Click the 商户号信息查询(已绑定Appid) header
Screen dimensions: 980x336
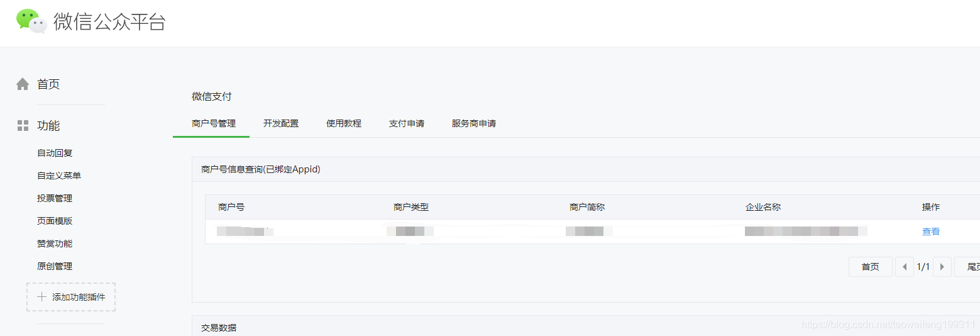click(x=261, y=169)
